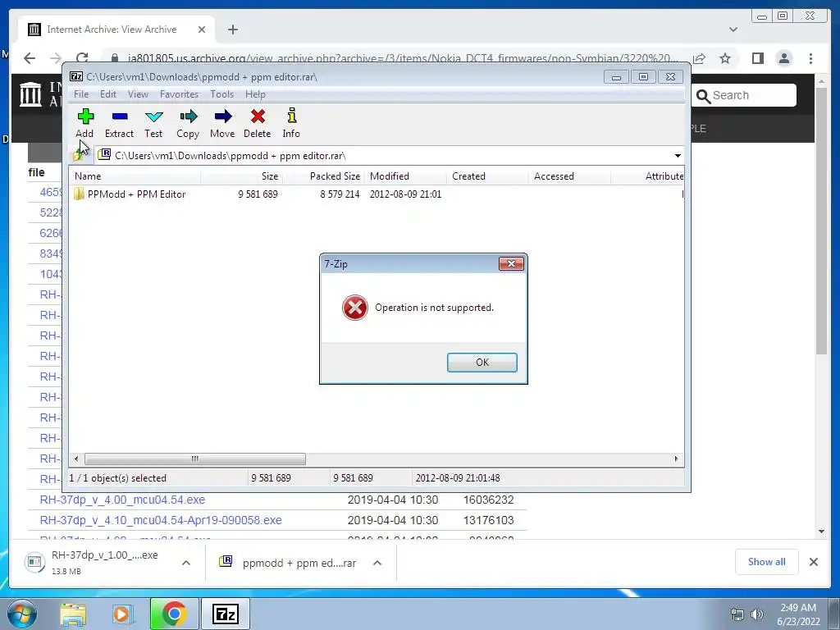This screenshot has height=630, width=840.
Task: Click the Internet Archive: View Archive tab
Action: (x=112, y=30)
